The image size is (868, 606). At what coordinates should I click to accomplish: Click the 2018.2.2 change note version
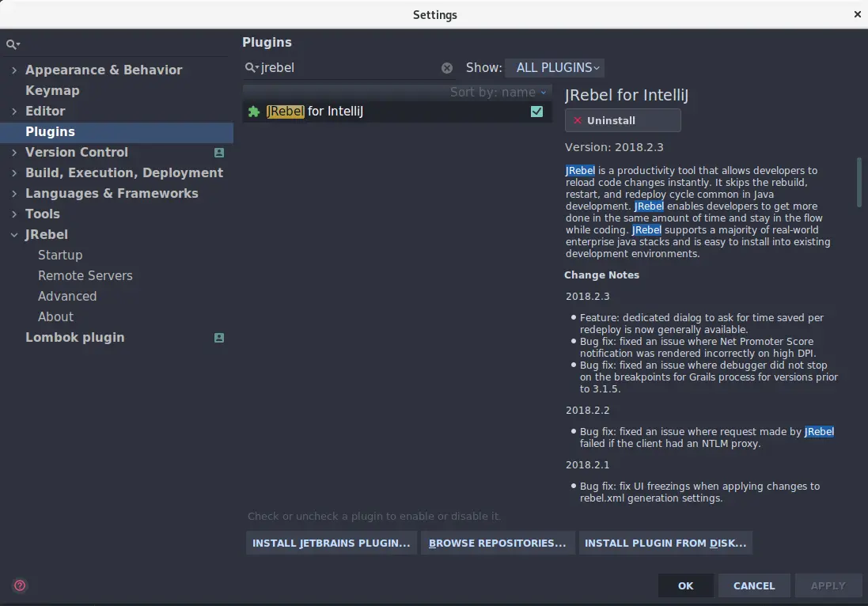(587, 410)
